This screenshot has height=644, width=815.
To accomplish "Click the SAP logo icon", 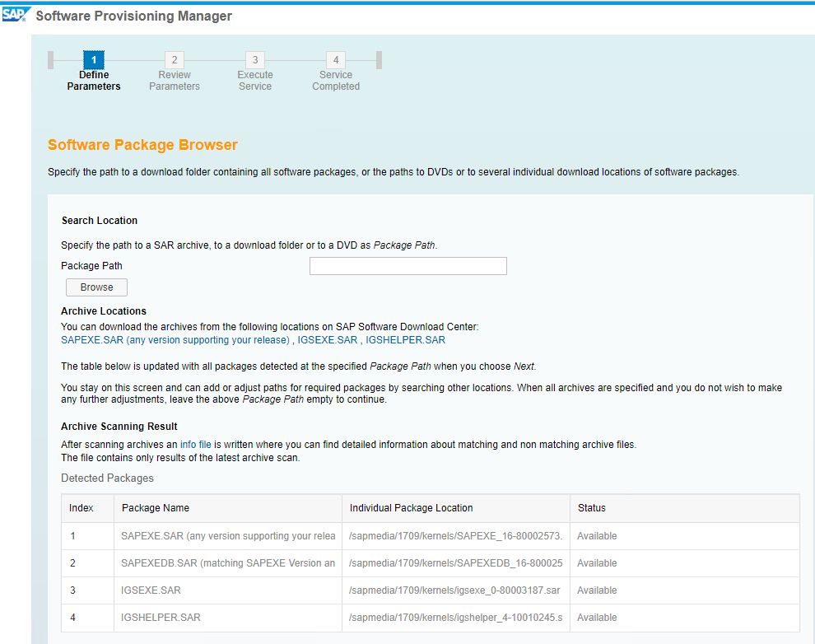I will (16, 14).
